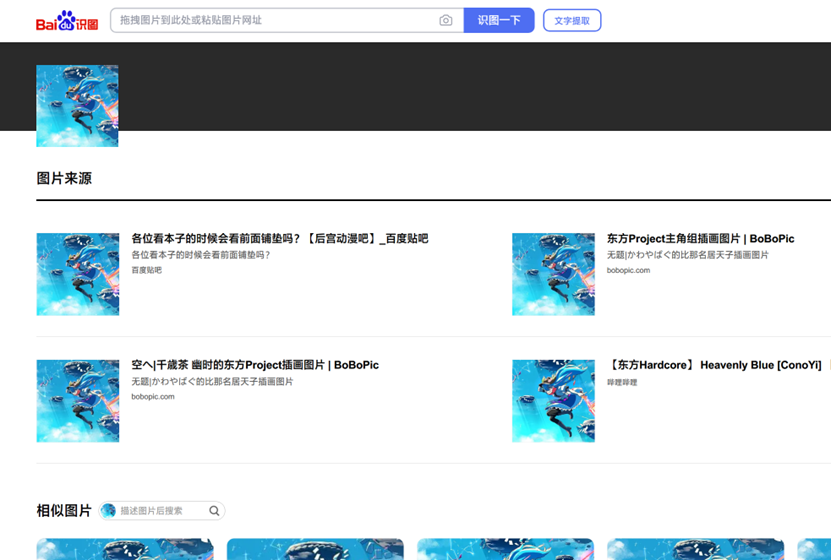Open result 空へ|千歳茶 幽时的东方Project插画图片
Screen dimensions: 831x560
click(x=255, y=365)
